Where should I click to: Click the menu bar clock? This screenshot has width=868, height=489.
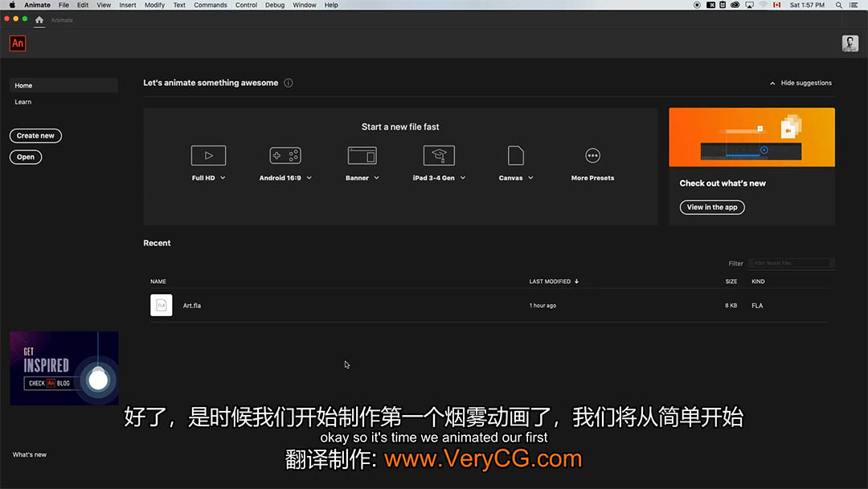click(x=807, y=5)
